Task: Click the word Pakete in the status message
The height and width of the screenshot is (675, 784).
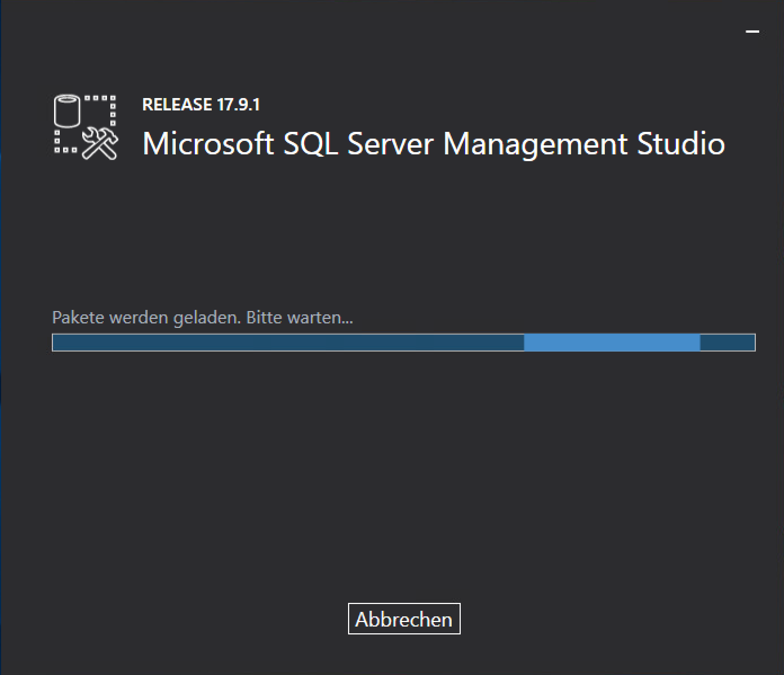Action: tap(78, 318)
